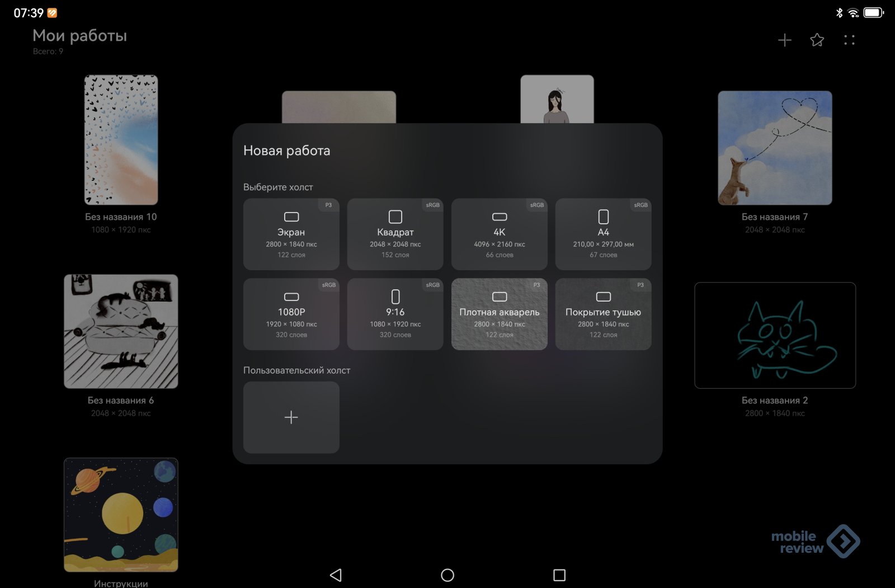Create a custom canvas with the plus tile
This screenshot has width=895, height=588.
click(x=291, y=417)
